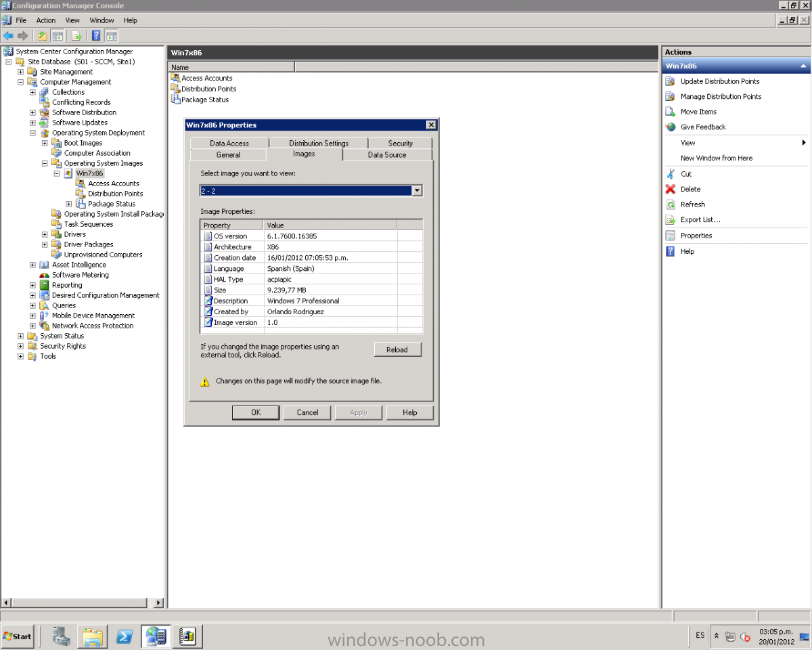
Task: Click Manage Distribution Points icon in Actions pane
Action: pos(671,97)
